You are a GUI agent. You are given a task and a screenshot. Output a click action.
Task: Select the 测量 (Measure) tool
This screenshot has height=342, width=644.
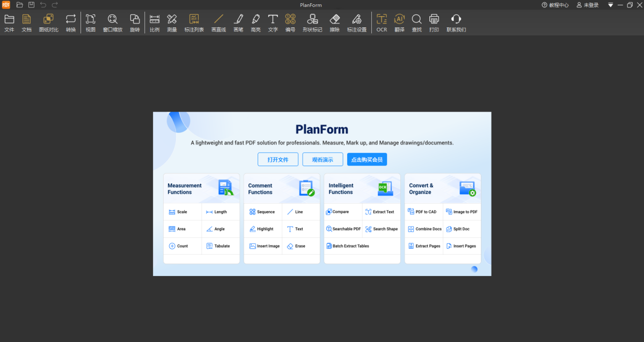tap(171, 23)
